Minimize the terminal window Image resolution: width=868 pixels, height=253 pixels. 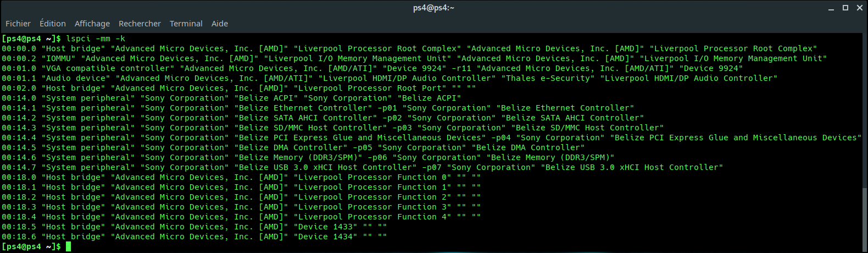[831, 8]
